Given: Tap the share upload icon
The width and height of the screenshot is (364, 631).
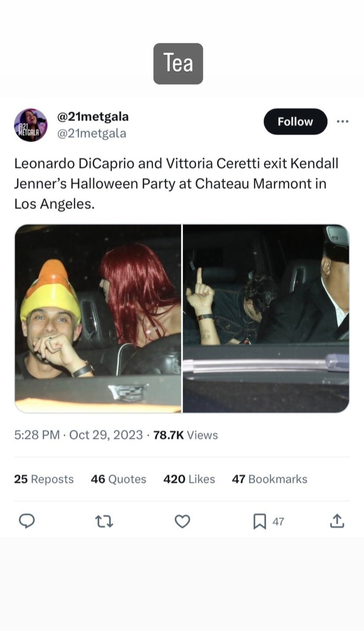Looking at the screenshot, I should (x=337, y=521).
